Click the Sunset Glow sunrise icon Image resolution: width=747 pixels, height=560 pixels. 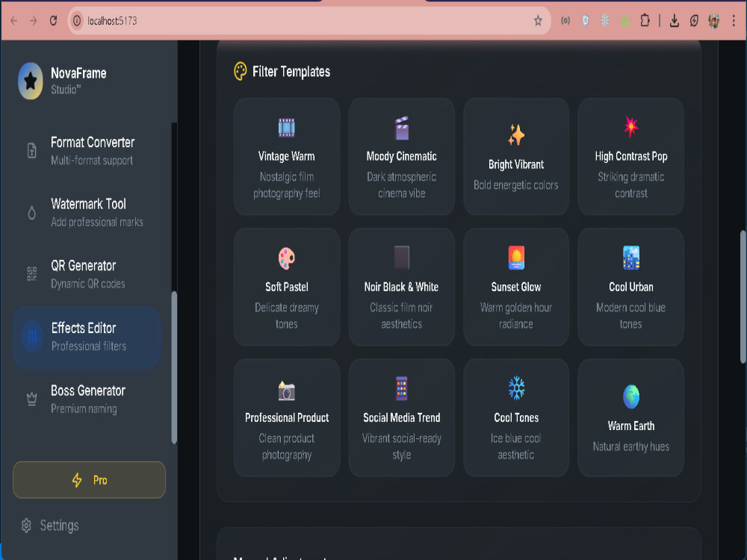tap(516, 258)
